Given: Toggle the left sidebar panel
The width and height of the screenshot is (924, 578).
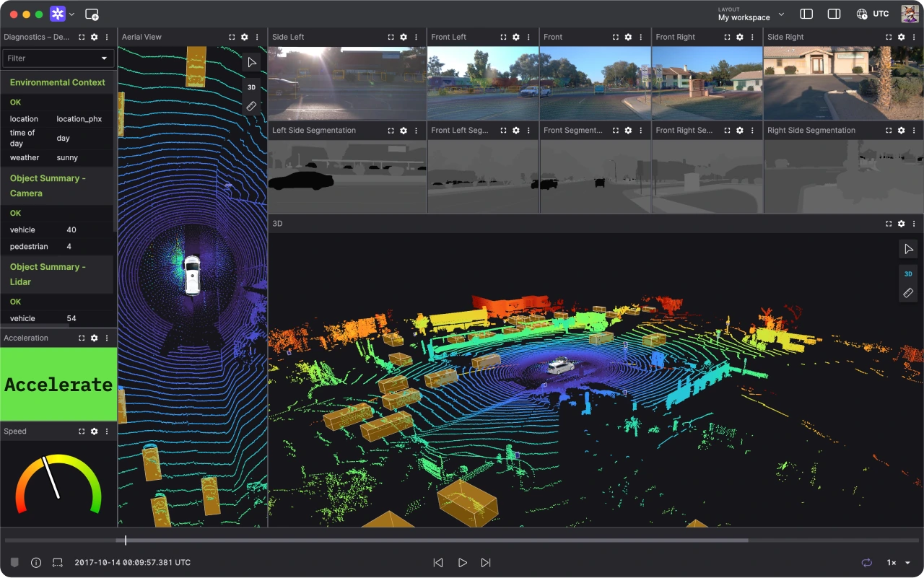Looking at the screenshot, I should 806,13.
